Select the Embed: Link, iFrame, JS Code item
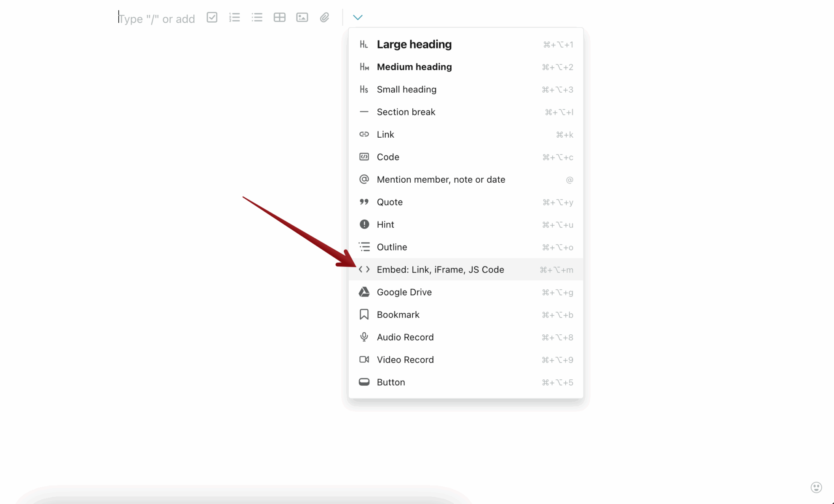The height and width of the screenshot is (504, 834). pyautogui.click(x=440, y=269)
